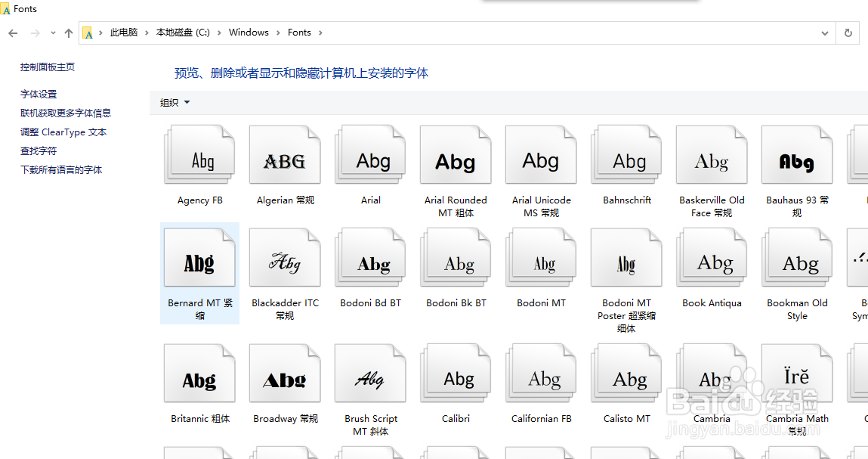Select the Cambria Math 常规 font
The image size is (868, 459).
[x=797, y=374]
